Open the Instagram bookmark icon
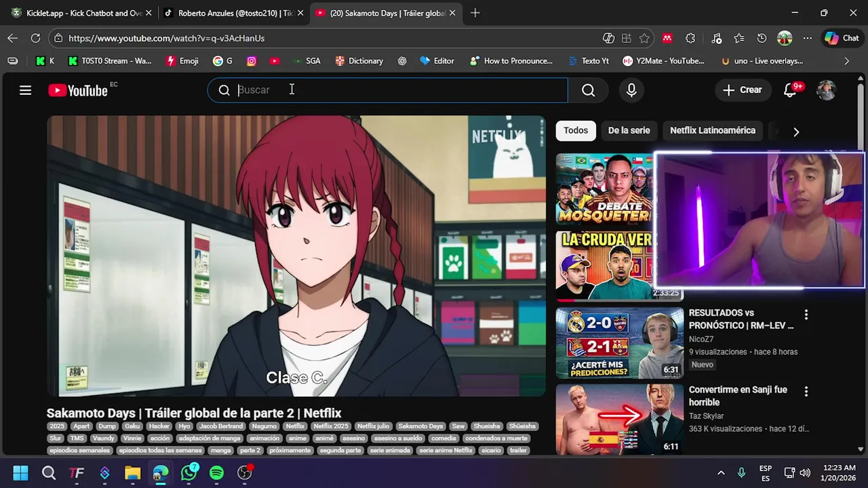Viewport: 868px width, 488px height. tap(252, 61)
